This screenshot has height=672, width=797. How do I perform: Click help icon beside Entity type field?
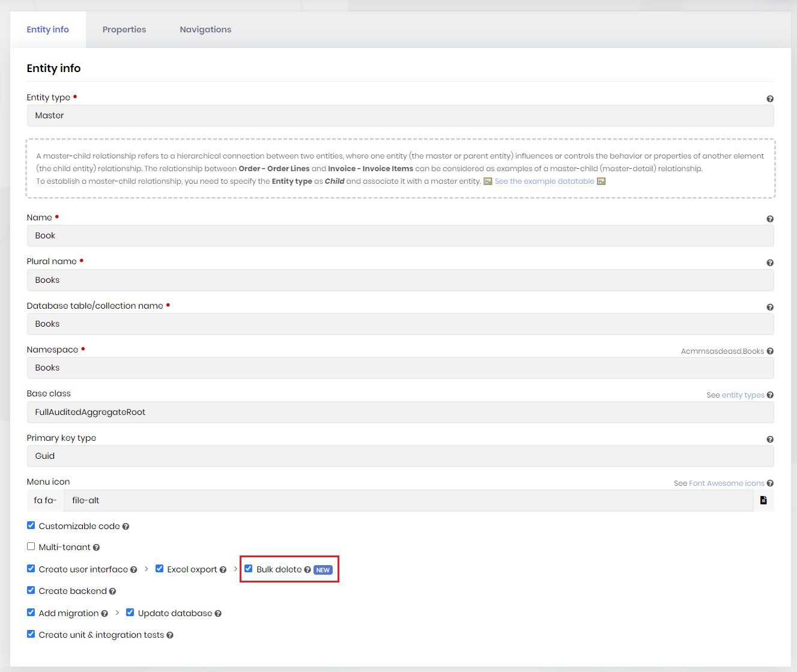(x=770, y=99)
